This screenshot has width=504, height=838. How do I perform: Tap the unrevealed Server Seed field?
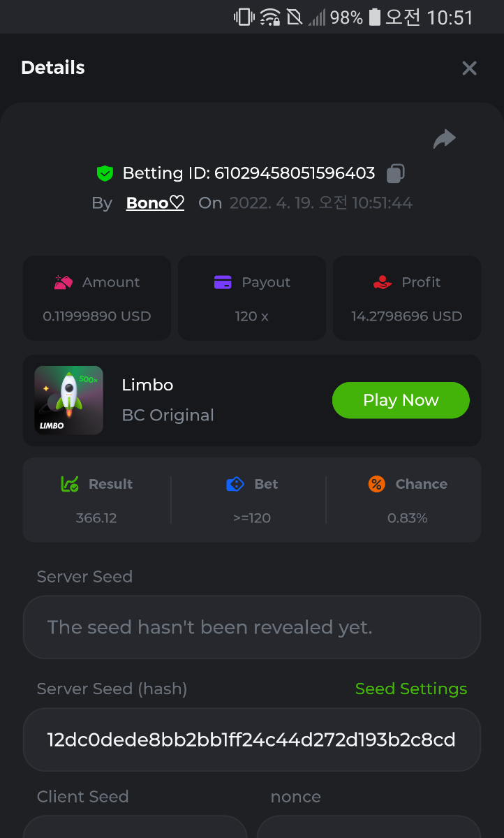pos(251,627)
